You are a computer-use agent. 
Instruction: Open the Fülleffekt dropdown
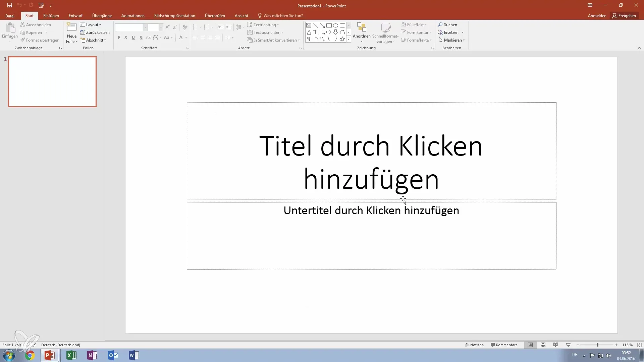pos(414,24)
